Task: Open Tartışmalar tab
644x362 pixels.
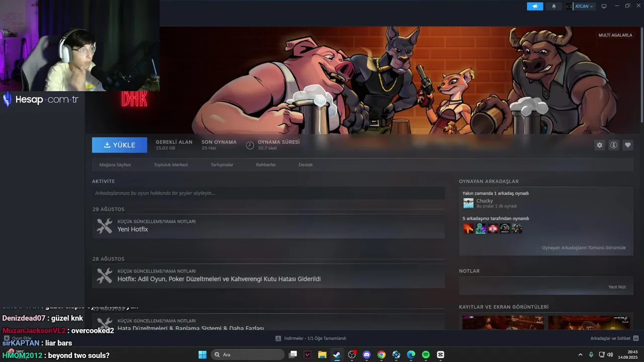Action: 222,165
